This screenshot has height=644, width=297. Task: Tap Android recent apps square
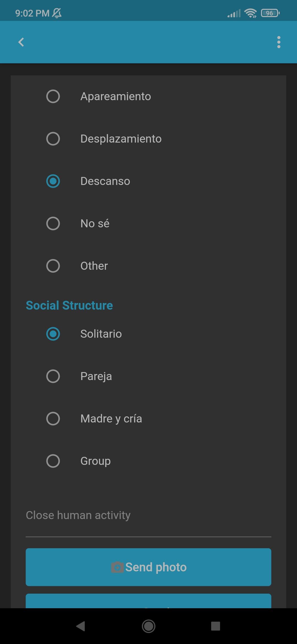click(216, 626)
